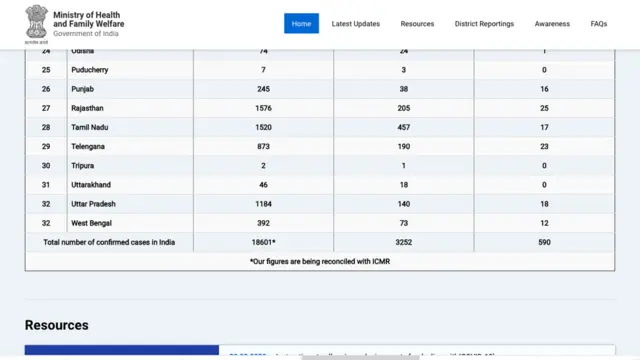The height and width of the screenshot is (360, 640).
Task: Click West Bengal recovered value 73
Action: [x=404, y=223]
